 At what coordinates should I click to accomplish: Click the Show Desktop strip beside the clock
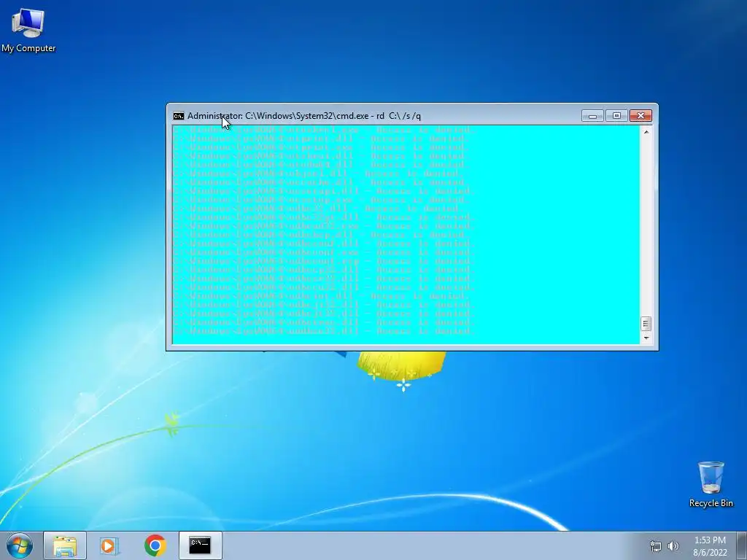pos(742,545)
